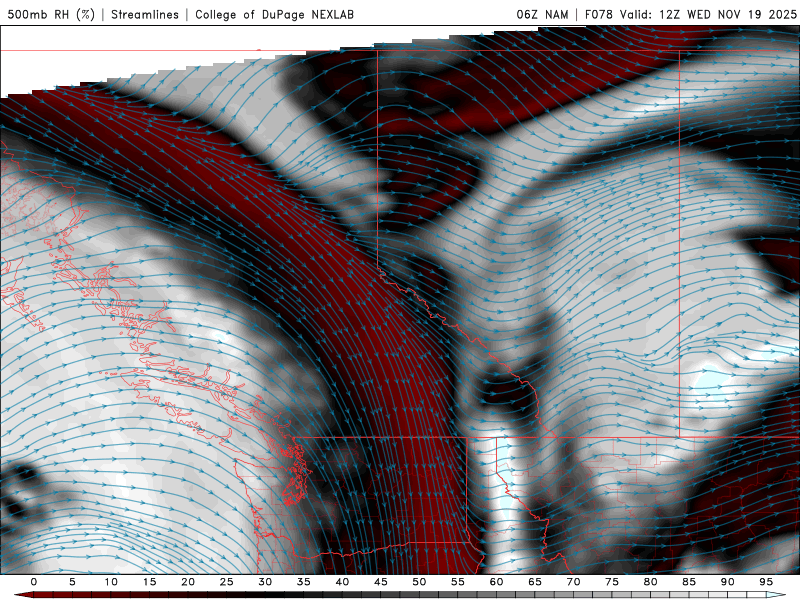Select the colorbar tick label "50"

pos(419,582)
